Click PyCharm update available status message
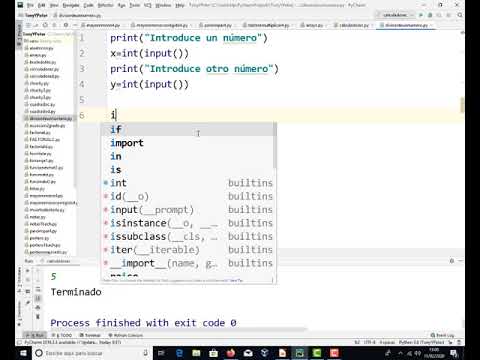 [x=72, y=342]
